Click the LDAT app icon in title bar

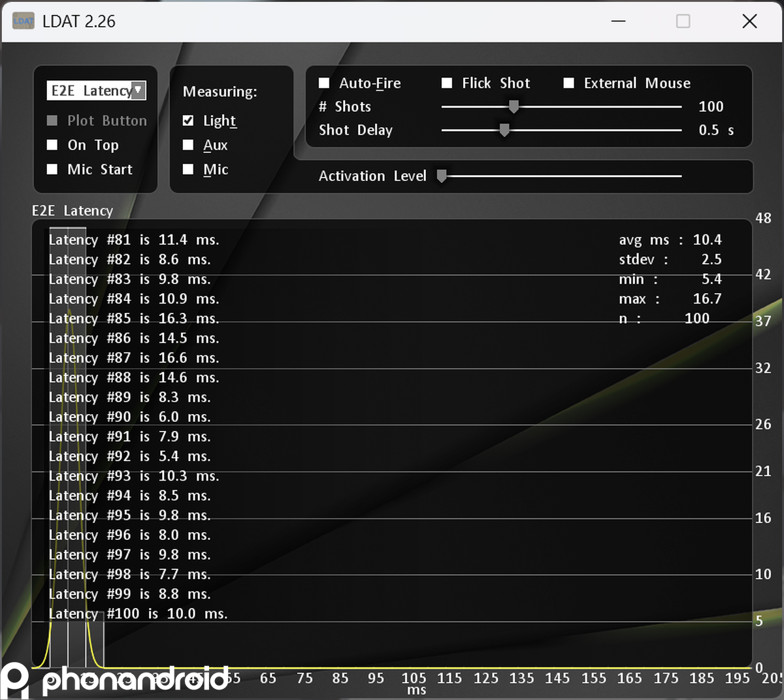tap(24, 22)
